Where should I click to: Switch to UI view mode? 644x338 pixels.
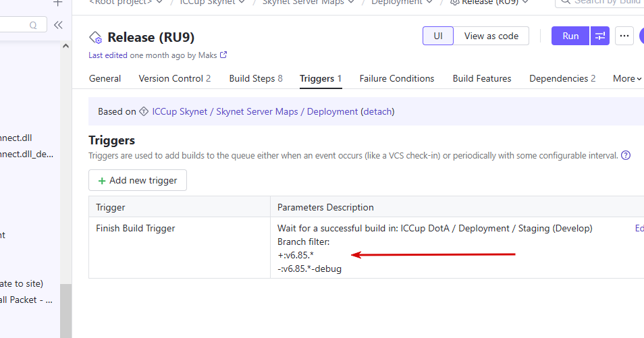[438, 36]
